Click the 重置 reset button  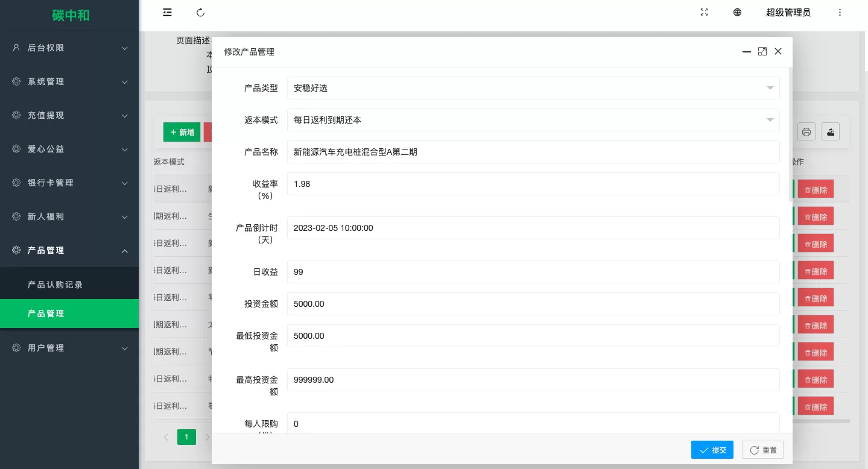(x=762, y=450)
